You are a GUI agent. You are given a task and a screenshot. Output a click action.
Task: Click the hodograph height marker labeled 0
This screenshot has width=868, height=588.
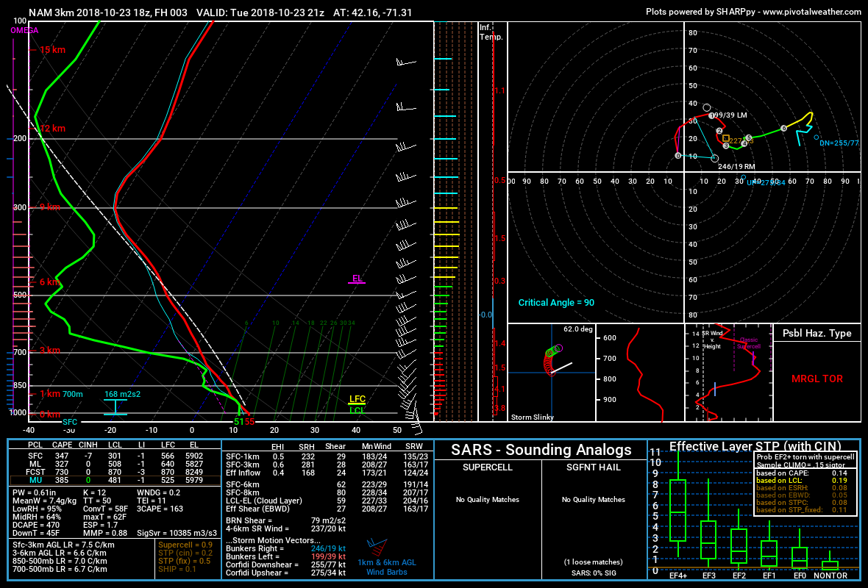point(678,156)
